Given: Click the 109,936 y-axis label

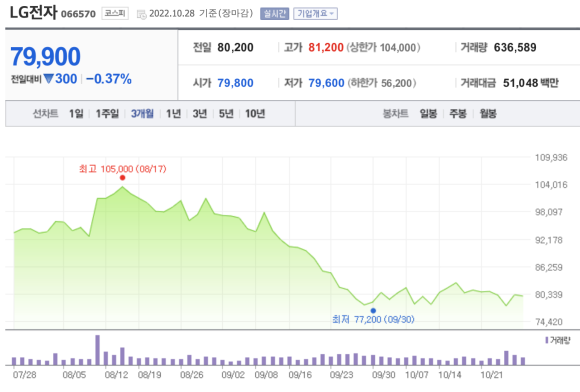Looking at the screenshot, I should tap(551, 158).
